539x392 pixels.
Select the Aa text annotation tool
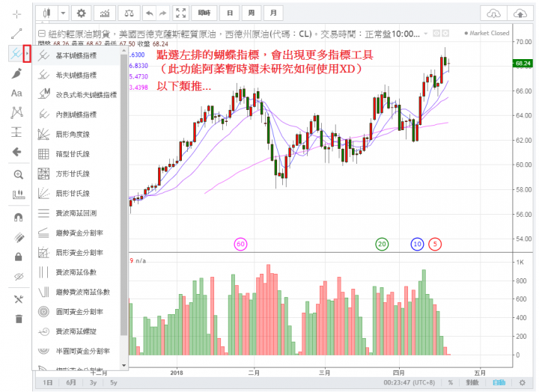[x=16, y=93]
